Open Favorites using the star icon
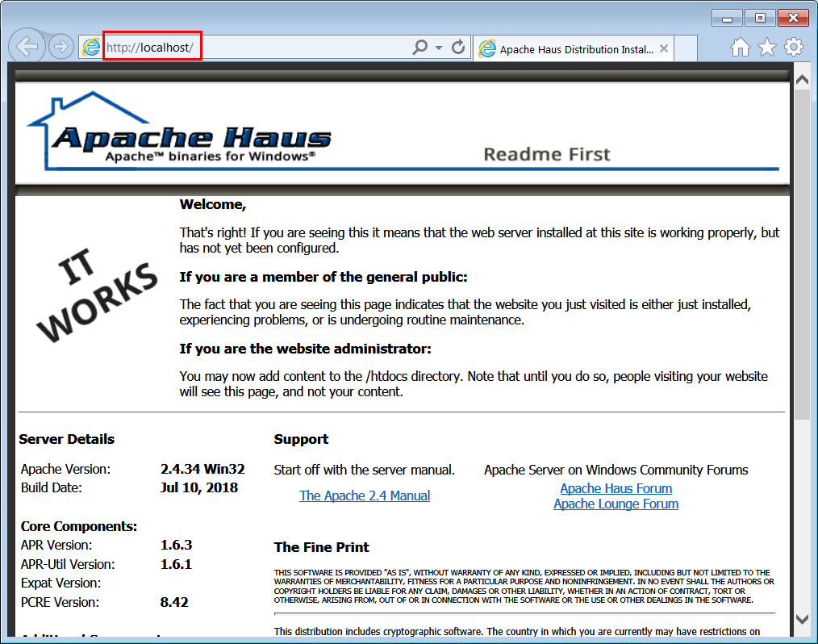This screenshot has height=644, width=818. (x=767, y=48)
